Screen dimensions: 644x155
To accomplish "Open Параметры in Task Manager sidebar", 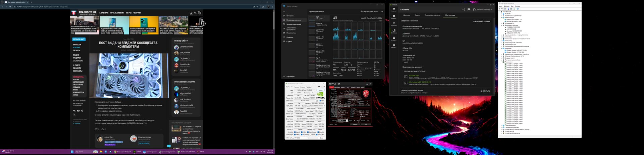I will point(290,76).
